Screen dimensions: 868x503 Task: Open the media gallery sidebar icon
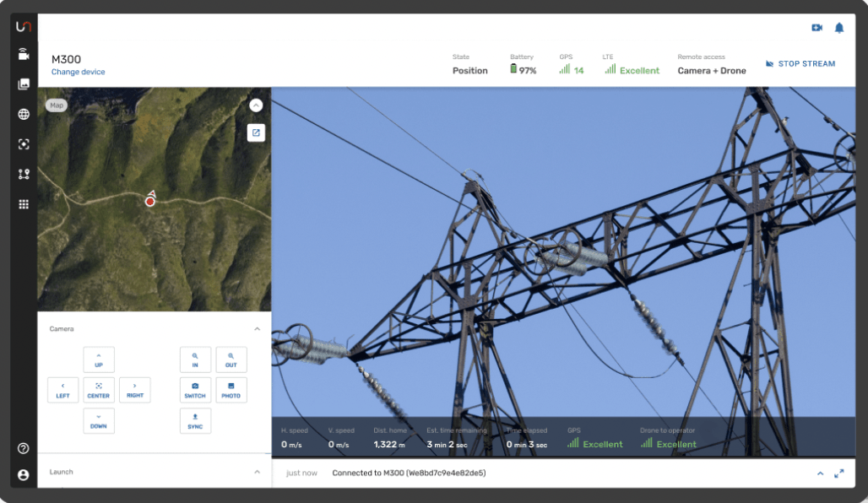(24, 84)
